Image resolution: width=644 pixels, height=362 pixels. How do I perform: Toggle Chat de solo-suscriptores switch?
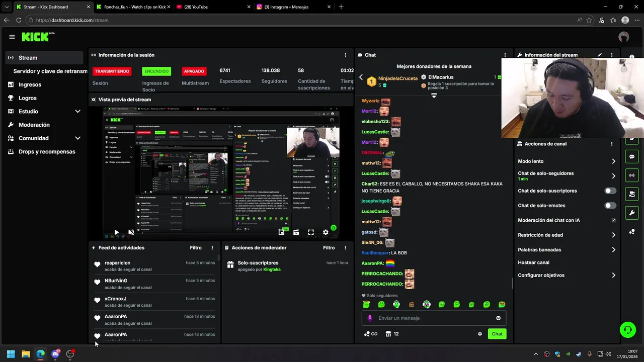pyautogui.click(x=610, y=191)
